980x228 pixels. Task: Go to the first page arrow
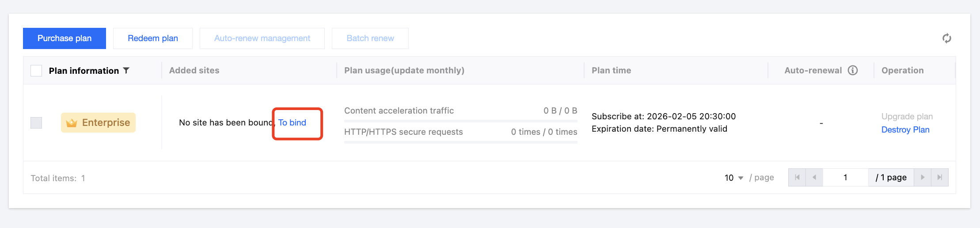[797, 178]
